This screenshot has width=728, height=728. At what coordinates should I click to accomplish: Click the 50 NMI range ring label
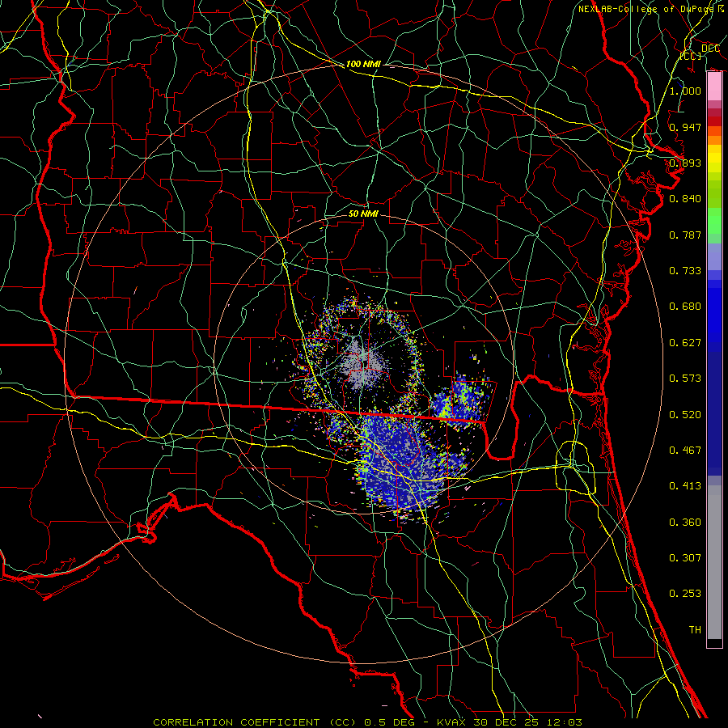(x=363, y=214)
